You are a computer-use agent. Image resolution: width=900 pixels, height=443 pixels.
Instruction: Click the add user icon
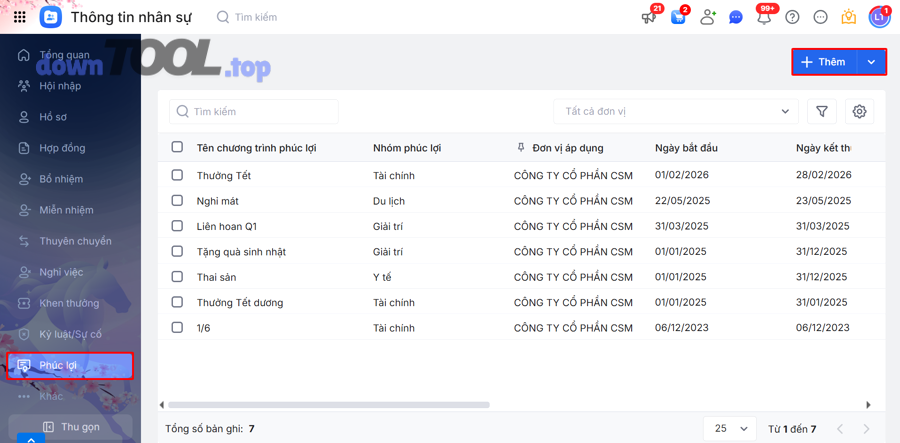(x=708, y=17)
